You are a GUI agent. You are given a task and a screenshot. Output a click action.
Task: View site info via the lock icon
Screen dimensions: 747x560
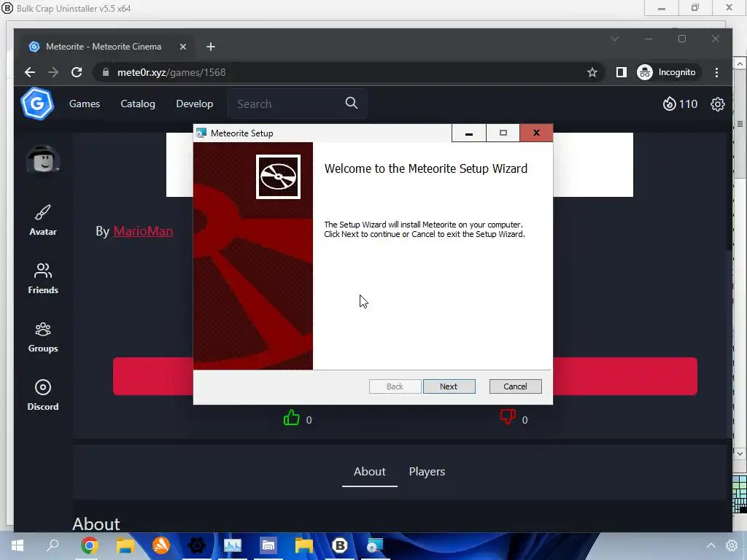tap(106, 72)
